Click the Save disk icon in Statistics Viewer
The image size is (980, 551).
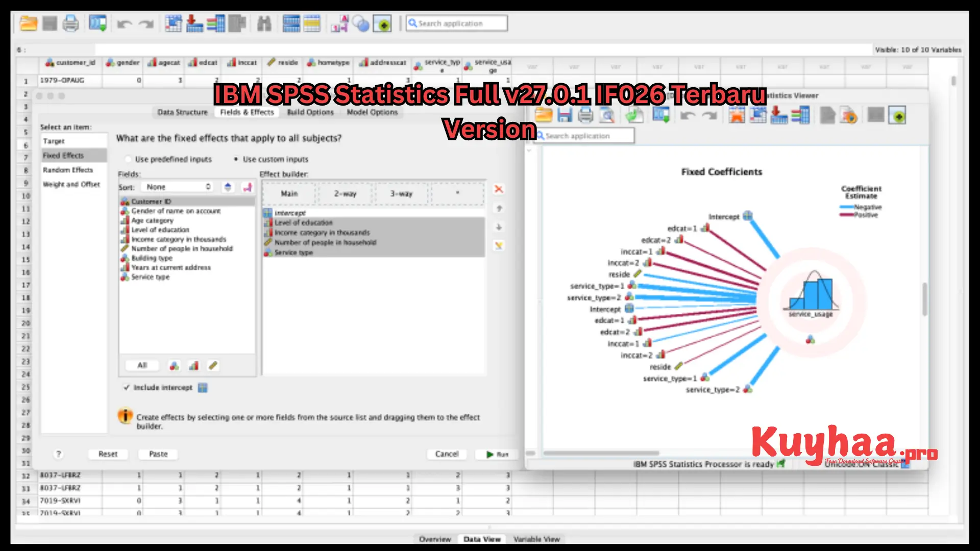tap(565, 115)
